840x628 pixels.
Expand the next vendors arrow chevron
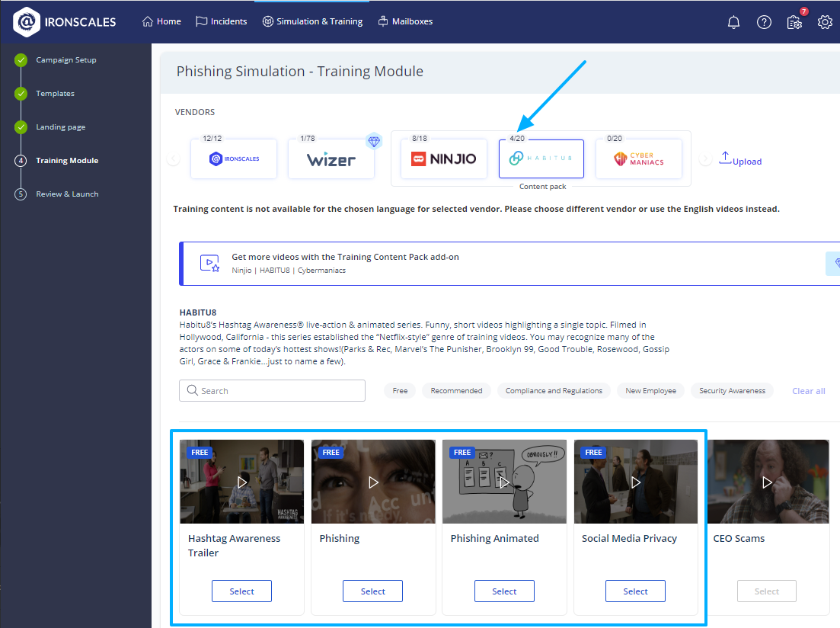tap(704, 158)
